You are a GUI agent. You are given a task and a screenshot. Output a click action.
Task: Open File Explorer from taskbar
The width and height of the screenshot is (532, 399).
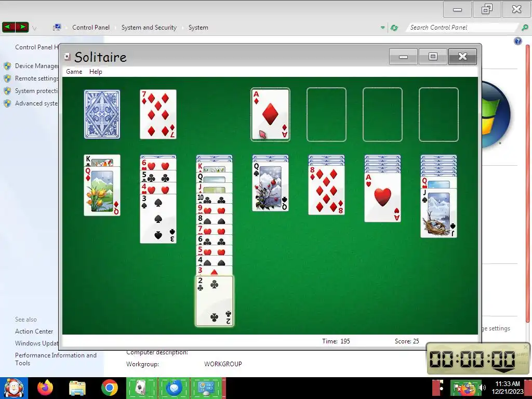(x=77, y=388)
